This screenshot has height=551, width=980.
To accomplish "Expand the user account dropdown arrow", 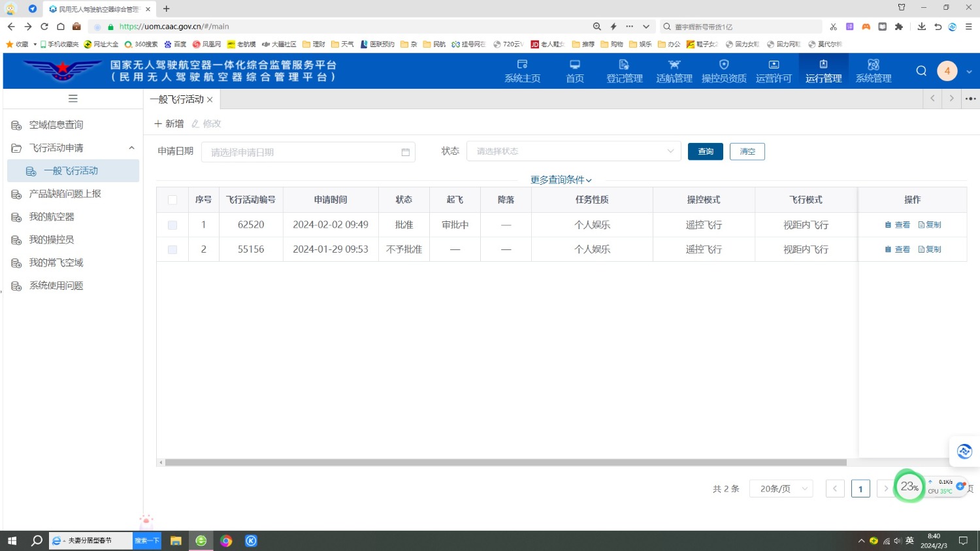I will pos(969,71).
